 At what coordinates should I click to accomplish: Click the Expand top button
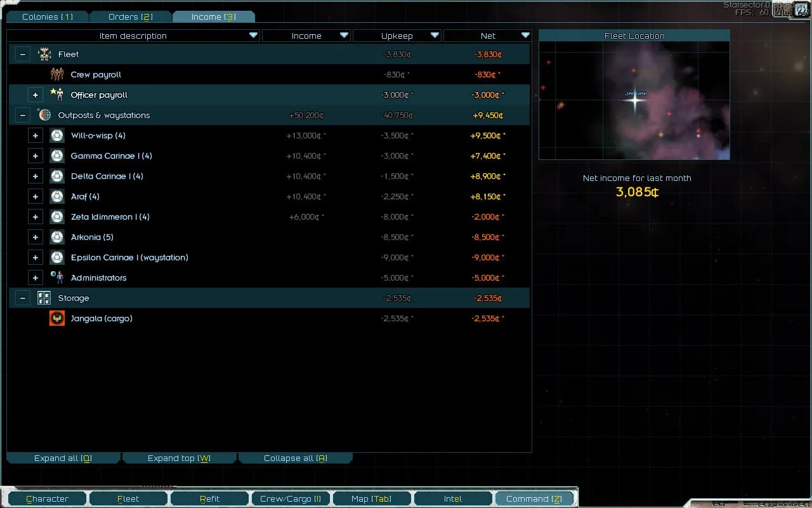click(179, 458)
